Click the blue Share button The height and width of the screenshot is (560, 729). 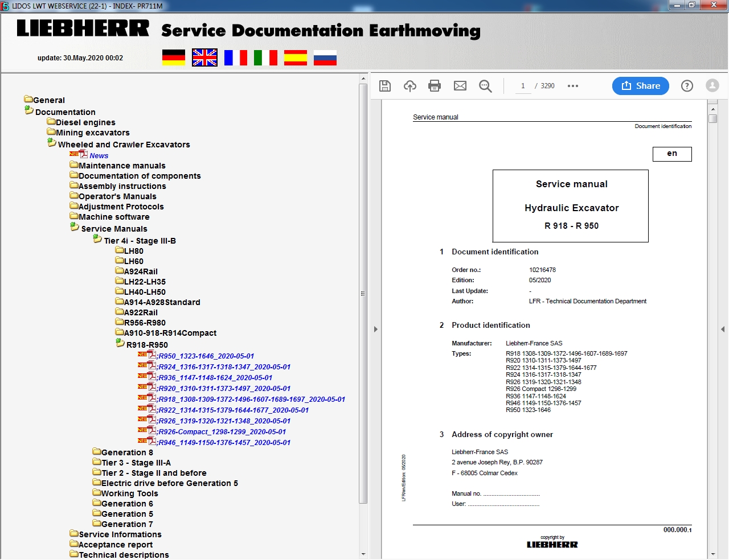pos(640,86)
